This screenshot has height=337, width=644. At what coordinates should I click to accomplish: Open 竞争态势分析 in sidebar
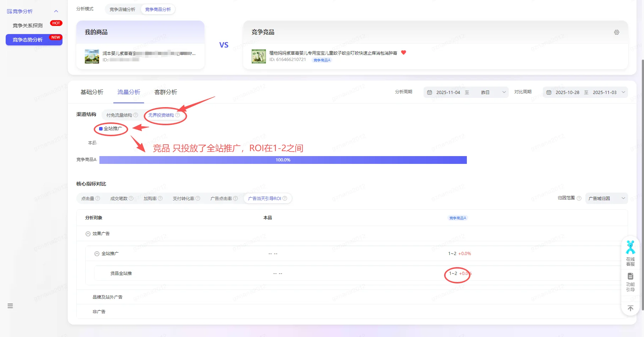pos(34,40)
